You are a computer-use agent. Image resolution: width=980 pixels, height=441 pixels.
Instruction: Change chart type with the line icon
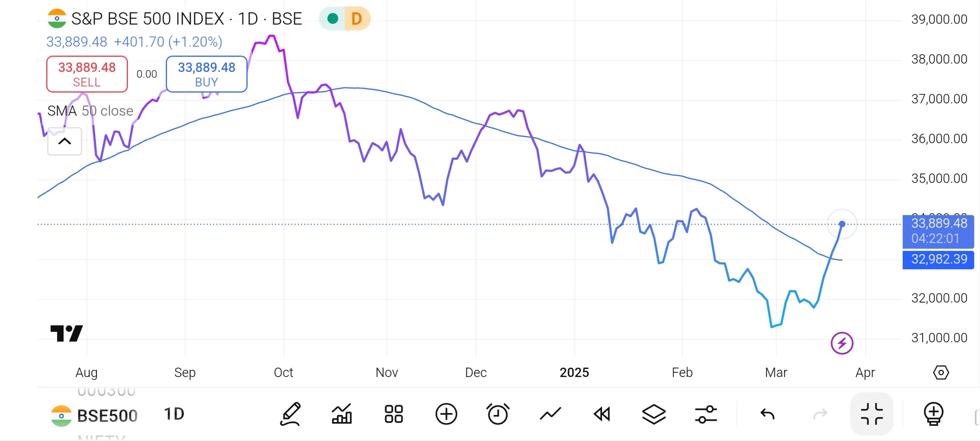[550, 414]
